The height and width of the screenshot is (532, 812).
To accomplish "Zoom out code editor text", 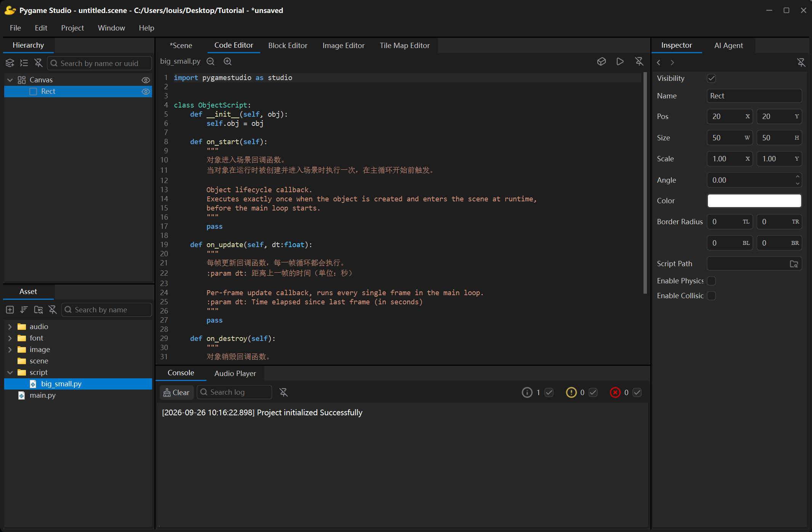I will pos(210,61).
